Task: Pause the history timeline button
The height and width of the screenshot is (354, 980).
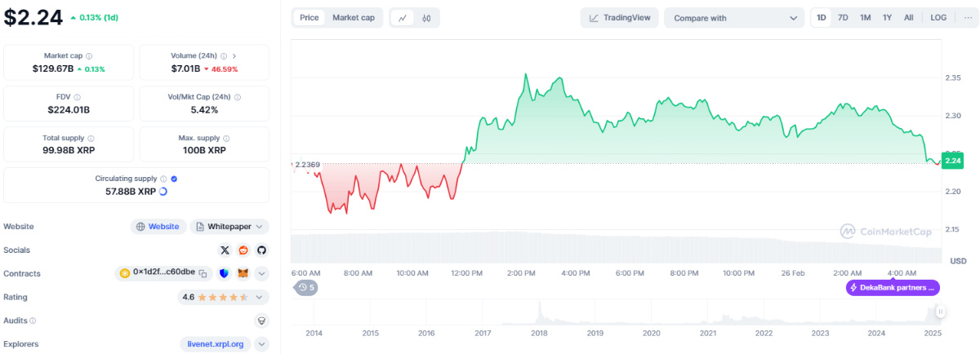Action: (x=940, y=311)
